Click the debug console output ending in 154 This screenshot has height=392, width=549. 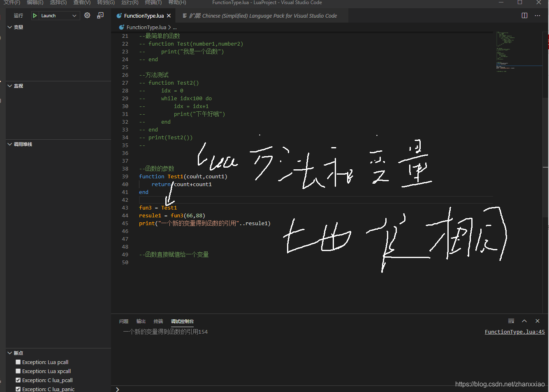[165, 332]
